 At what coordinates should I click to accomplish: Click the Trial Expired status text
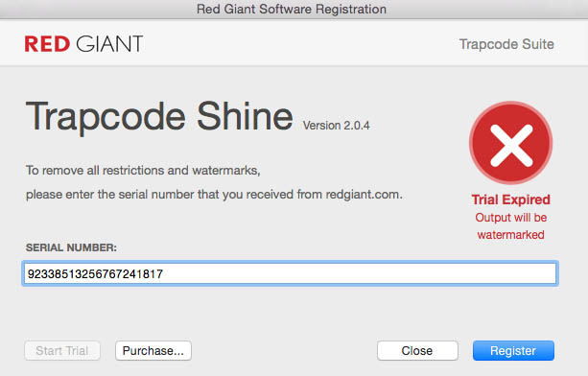click(510, 200)
